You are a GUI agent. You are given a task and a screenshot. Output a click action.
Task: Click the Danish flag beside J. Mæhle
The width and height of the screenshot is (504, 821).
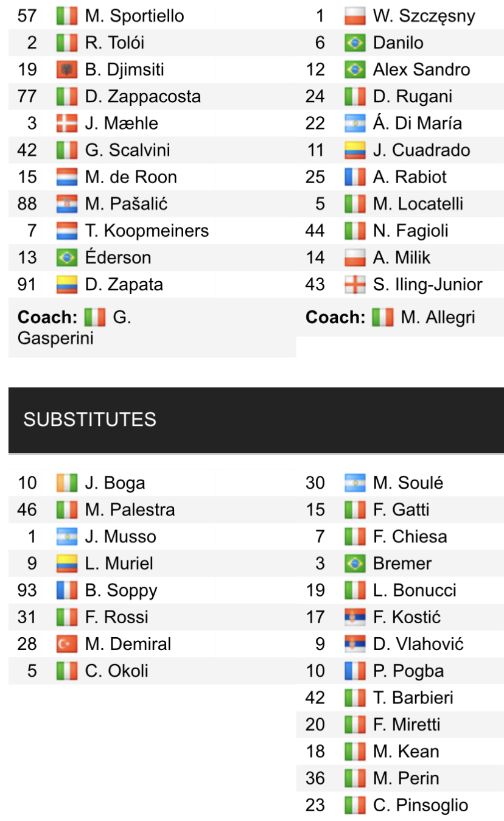(x=66, y=124)
